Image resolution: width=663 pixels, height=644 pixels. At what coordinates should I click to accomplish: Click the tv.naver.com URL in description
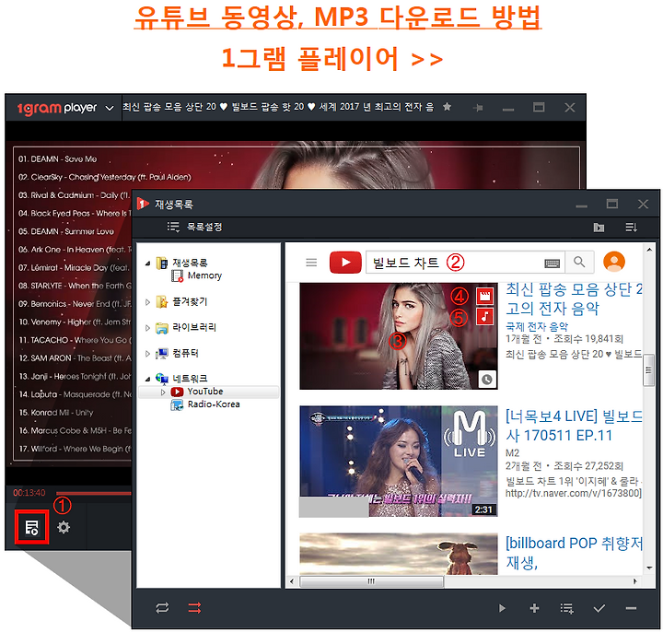[573, 494]
